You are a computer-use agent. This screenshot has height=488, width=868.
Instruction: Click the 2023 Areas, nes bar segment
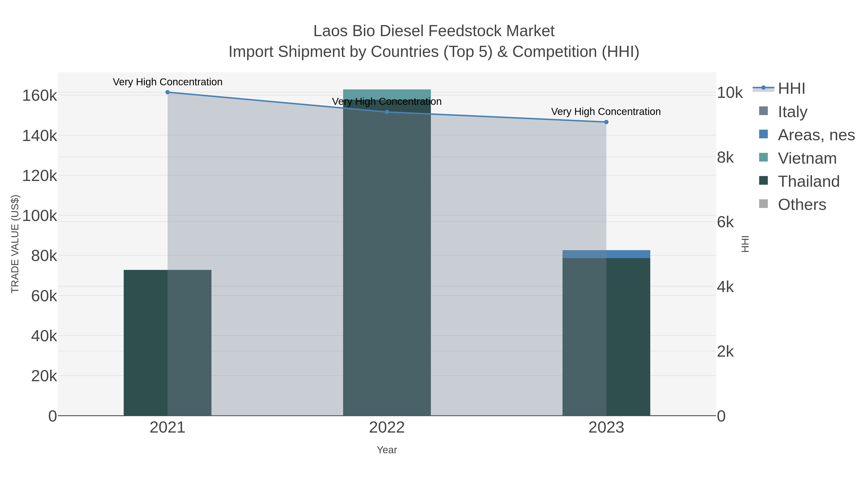click(606, 254)
